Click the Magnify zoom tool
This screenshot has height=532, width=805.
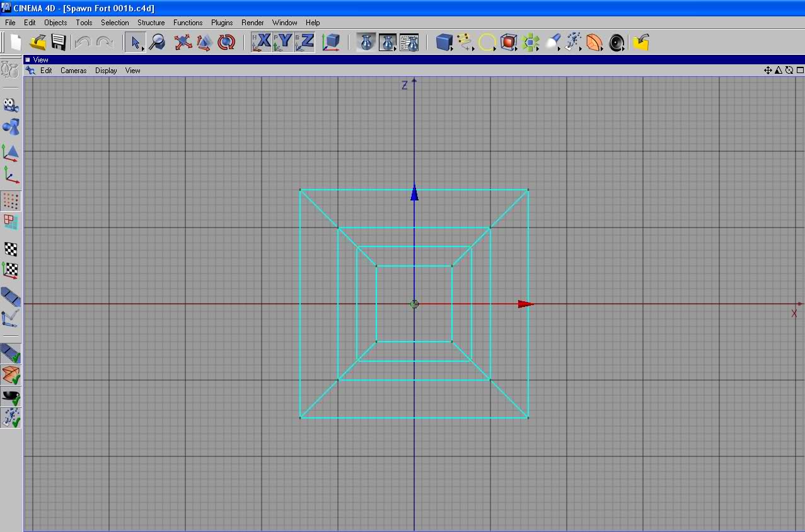pos(157,42)
